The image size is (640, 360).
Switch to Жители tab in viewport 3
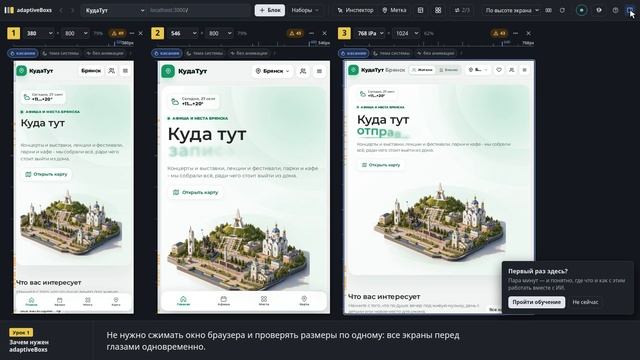tap(422, 70)
